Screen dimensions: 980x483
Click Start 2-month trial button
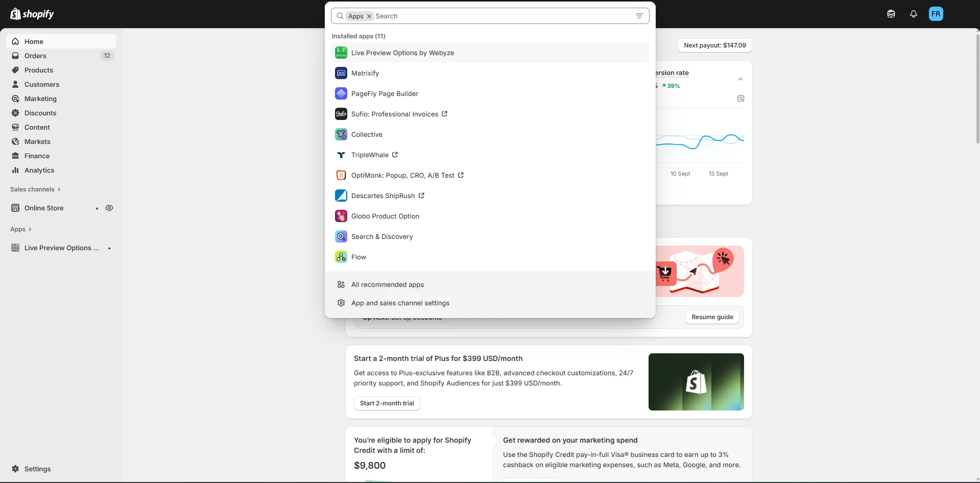387,403
